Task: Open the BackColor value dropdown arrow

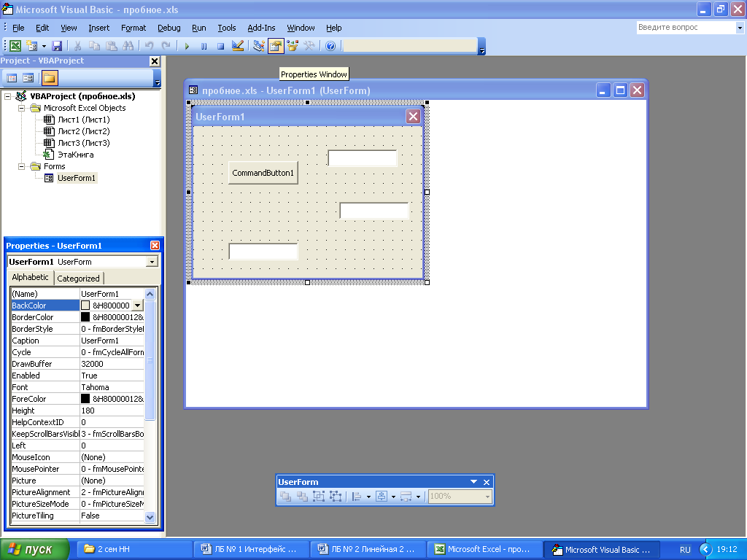Action: click(x=137, y=306)
